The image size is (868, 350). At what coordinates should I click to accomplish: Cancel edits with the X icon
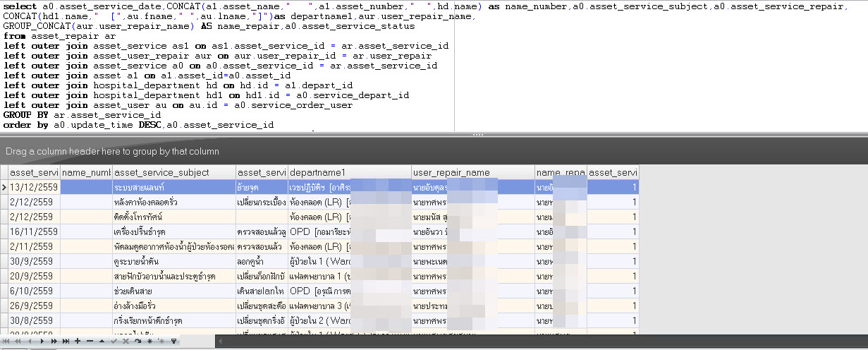pos(126,341)
